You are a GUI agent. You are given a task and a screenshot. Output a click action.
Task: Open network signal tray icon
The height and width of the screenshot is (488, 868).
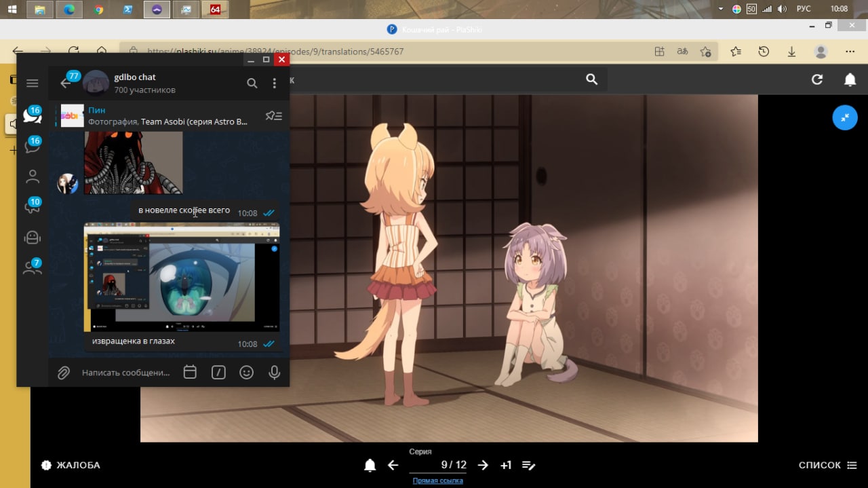(767, 9)
